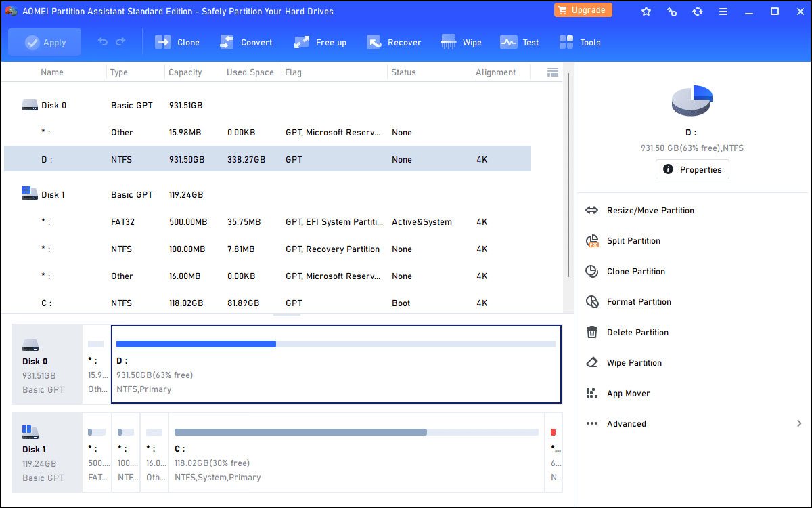Click the 100 NTF partition block on Disk 1

coord(126,452)
